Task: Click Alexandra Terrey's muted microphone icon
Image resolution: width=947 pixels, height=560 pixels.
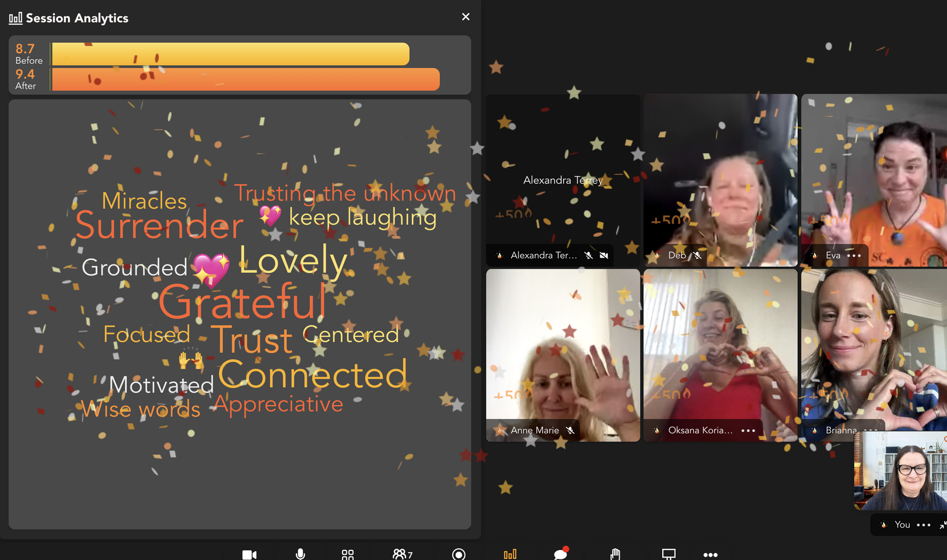Action: tap(588, 256)
